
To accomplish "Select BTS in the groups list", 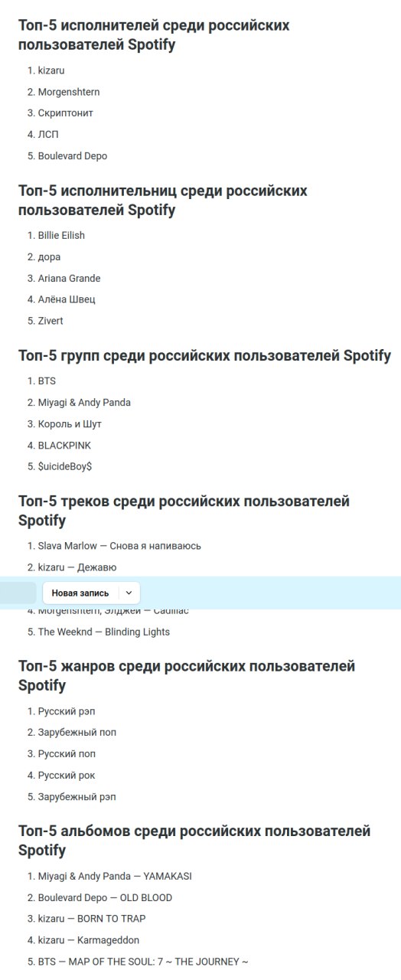I will [x=47, y=381].
